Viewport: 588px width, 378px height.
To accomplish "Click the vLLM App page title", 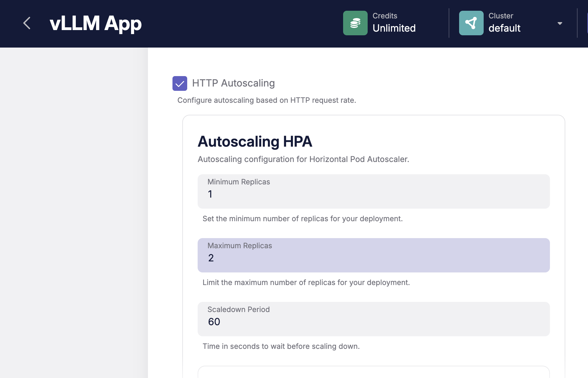I will click(95, 23).
